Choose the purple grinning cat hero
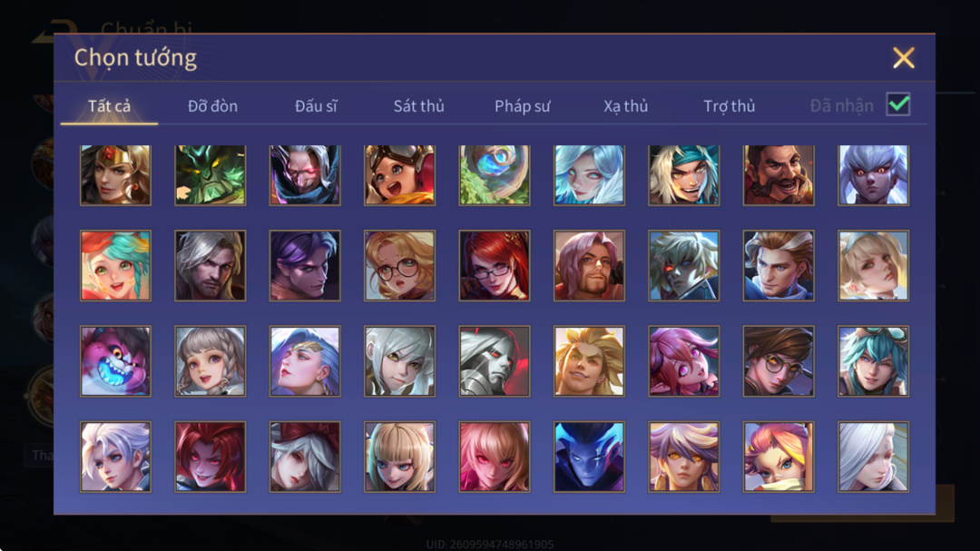This screenshot has width=980, height=551. point(115,361)
